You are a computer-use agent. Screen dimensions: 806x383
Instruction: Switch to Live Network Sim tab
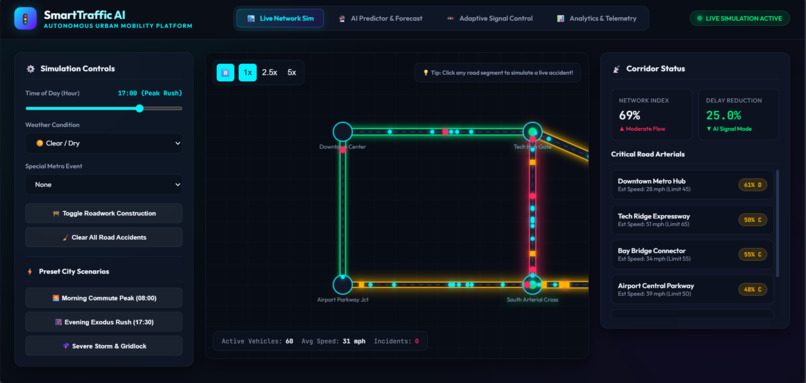click(280, 19)
